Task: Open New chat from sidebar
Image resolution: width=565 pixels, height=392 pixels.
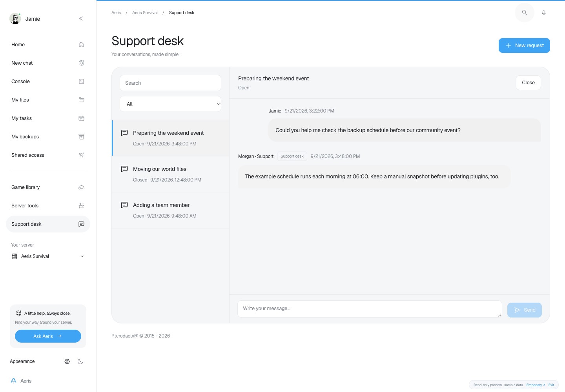Action: pos(48,63)
